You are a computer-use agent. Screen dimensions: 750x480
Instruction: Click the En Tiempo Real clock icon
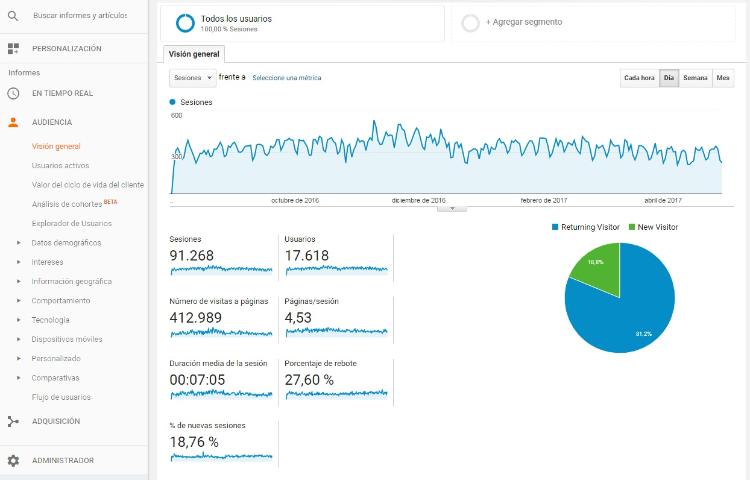[x=13, y=93]
